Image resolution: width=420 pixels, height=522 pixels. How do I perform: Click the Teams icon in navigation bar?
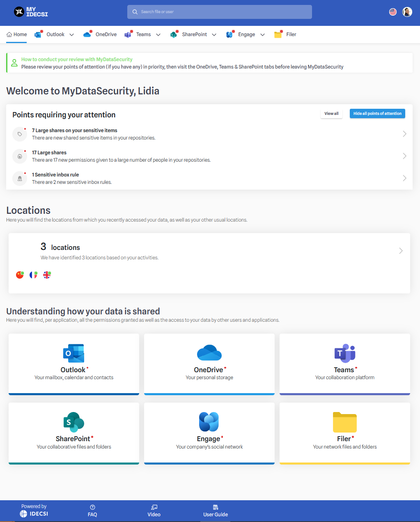(128, 34)
